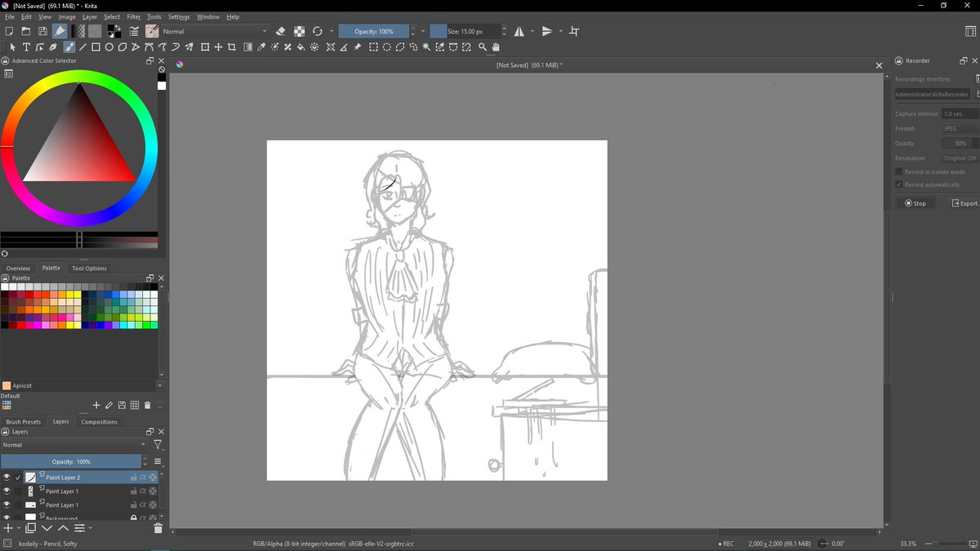Open the toolbar blending mode dropdown
This screenshot has width=980, height=551.
point(215,31)
